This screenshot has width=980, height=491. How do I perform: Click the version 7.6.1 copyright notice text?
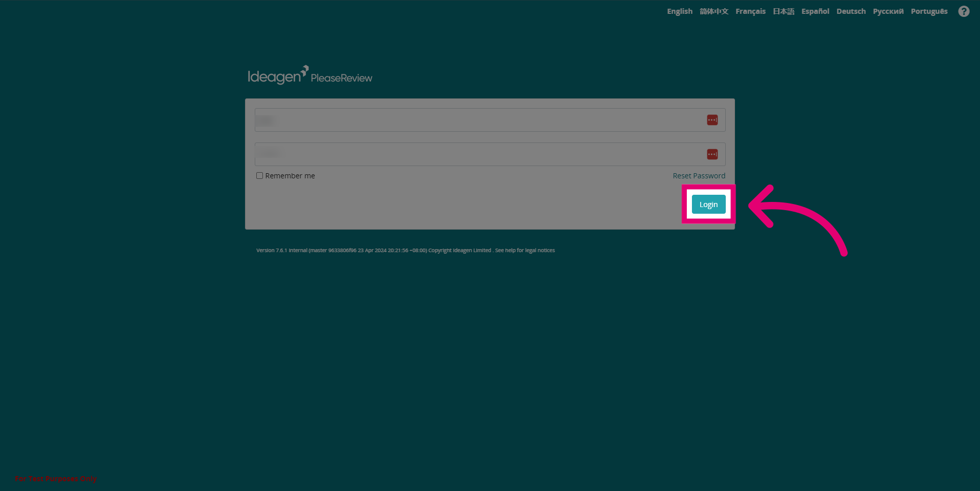point(405,250)
